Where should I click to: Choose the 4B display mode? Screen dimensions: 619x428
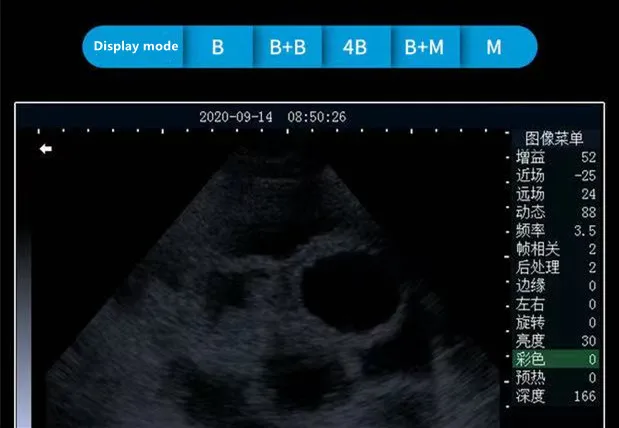355,47
